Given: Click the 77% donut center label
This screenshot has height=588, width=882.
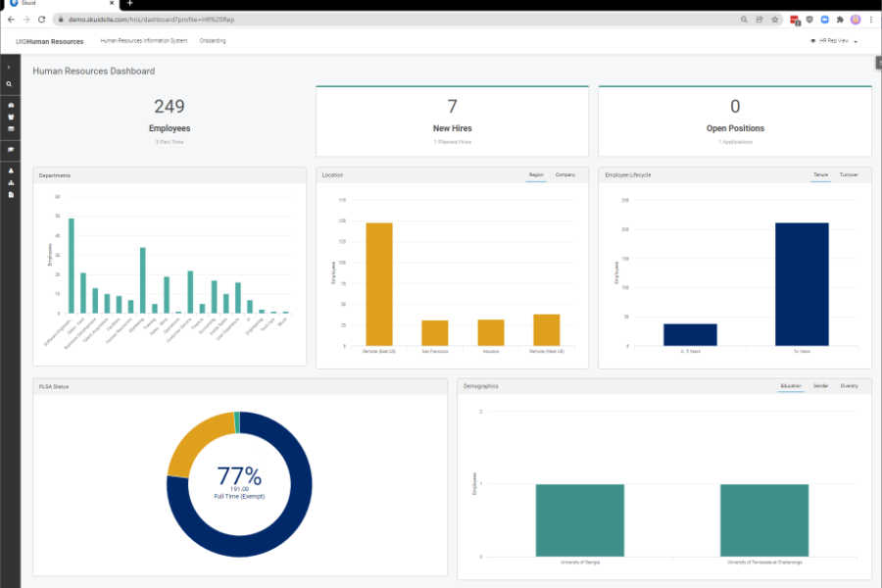Looking at the screenshot, I should (240, 476).
